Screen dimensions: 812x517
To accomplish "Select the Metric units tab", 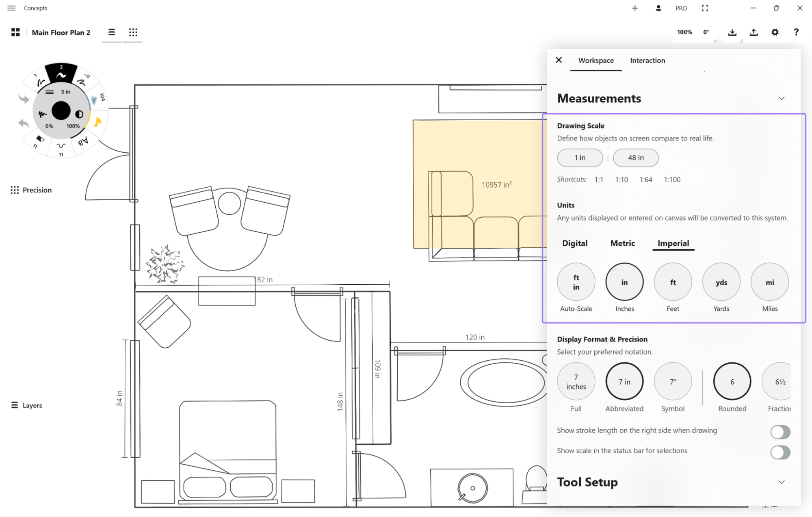I will click(x=622, y=243).
